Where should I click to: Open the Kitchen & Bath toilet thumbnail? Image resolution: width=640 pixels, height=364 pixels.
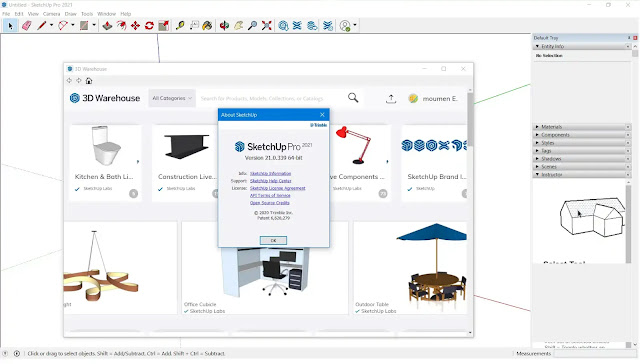106,146
